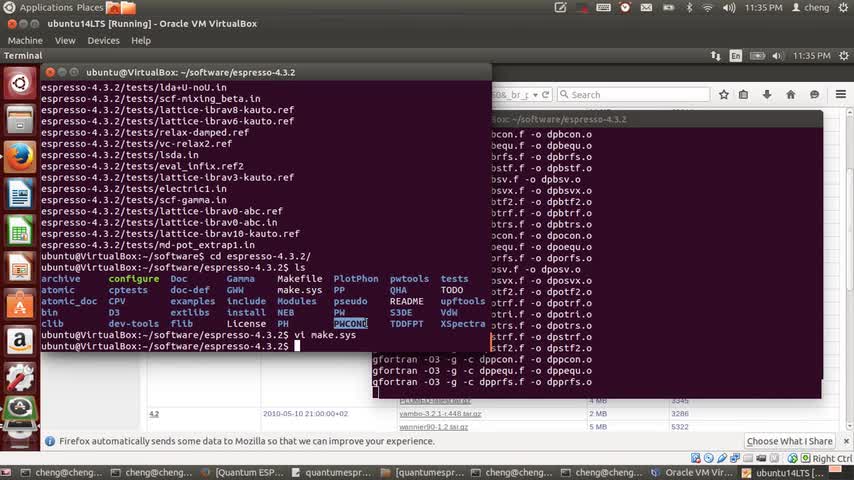Switch to Oracle VM Vir... taskbar item

click(692, 472)
